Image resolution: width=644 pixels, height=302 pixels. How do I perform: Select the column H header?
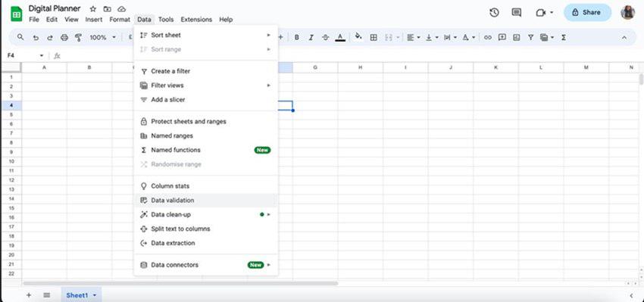360,67
